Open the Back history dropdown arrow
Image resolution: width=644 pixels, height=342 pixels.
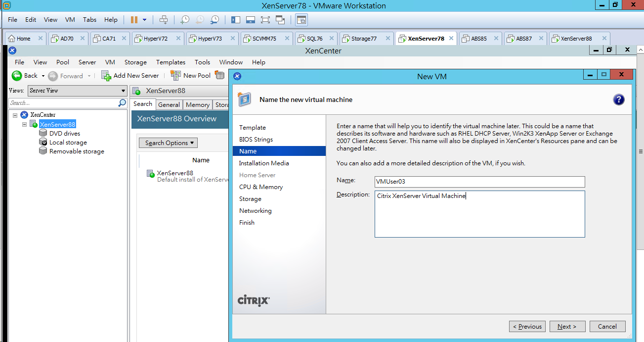pos(43,76)
